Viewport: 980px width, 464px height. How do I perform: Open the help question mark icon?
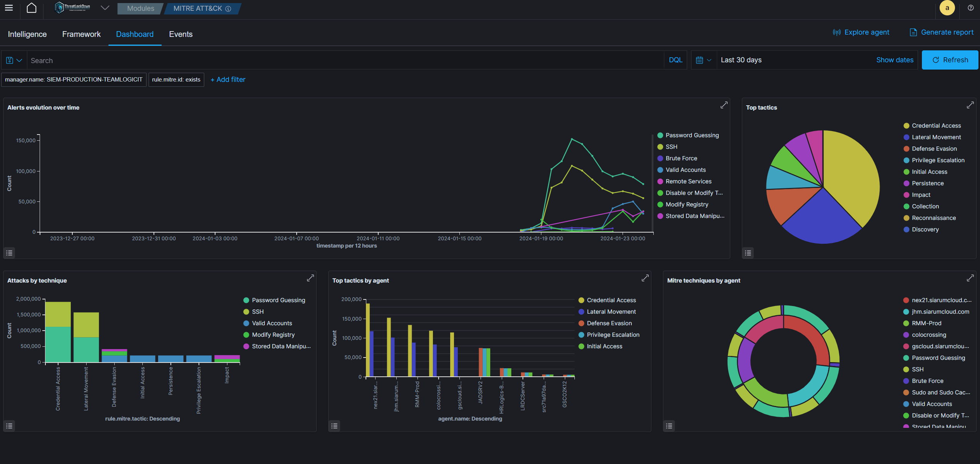click(970, 8)
